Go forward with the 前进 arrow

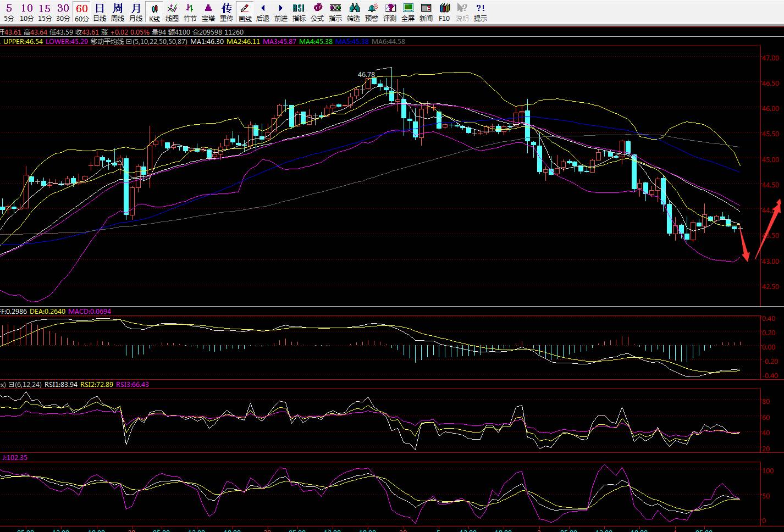(x=281, y=12)
